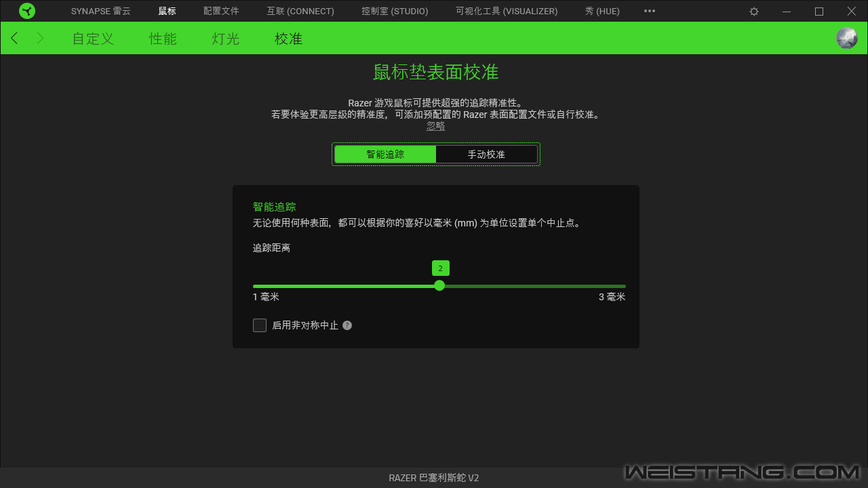Open the SYNAPSE 雷云 tab

tap(101, 12)
